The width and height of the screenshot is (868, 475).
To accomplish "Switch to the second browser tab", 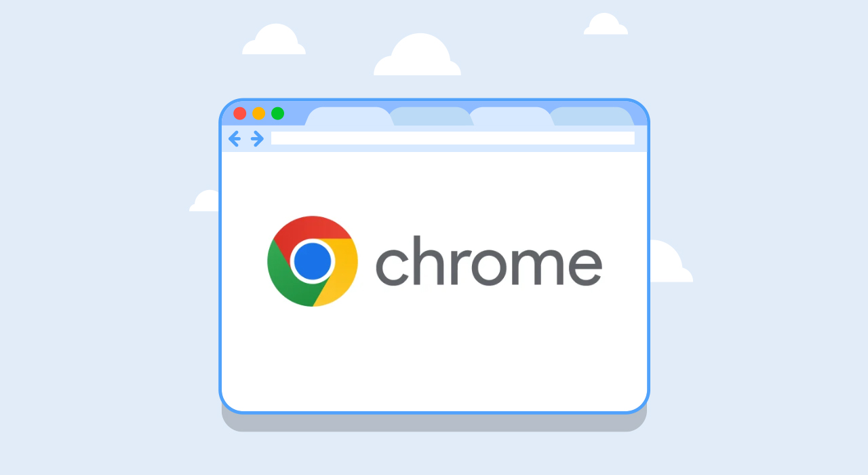I will 431,117.
